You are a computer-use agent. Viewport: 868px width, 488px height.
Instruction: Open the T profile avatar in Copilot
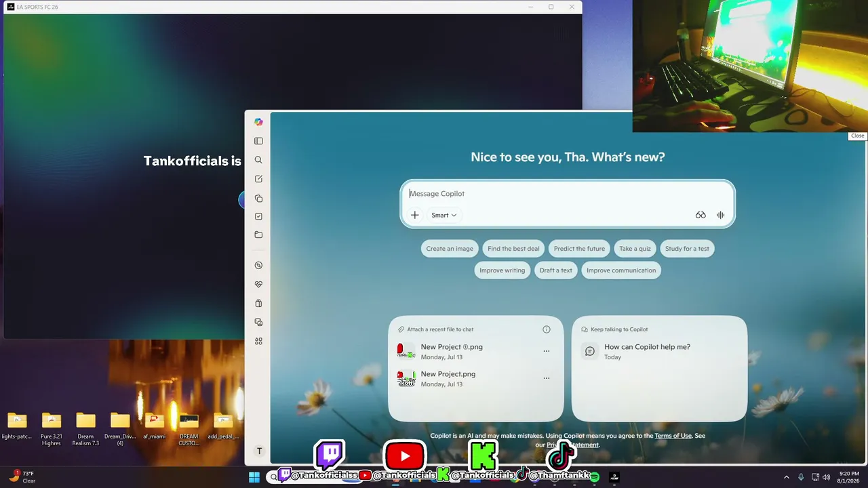pyautogui.click(x=258, y=451)
